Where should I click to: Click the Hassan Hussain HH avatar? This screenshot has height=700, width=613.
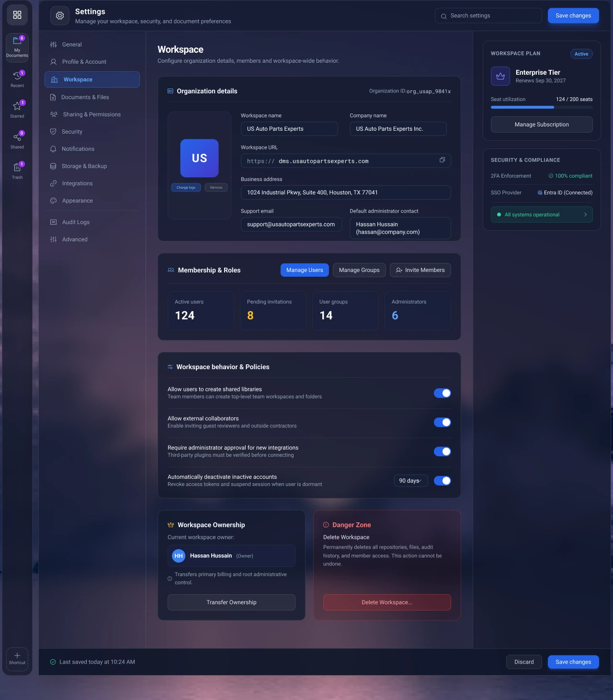(179, 556)
